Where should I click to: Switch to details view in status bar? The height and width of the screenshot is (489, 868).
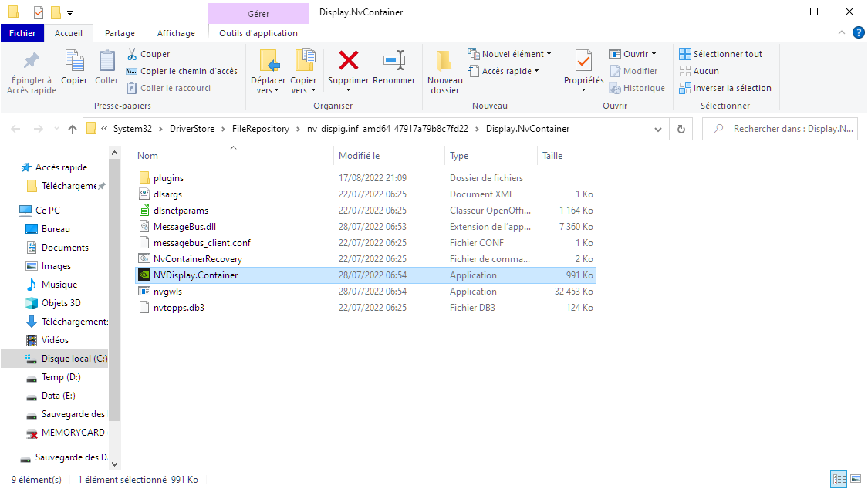pyautogui.click(x=839, y=480)
